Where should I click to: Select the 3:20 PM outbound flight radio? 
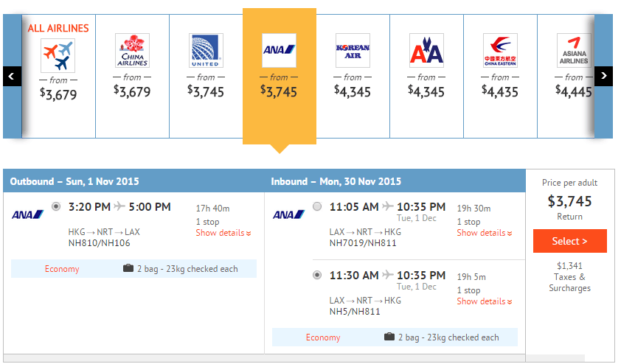57,207
